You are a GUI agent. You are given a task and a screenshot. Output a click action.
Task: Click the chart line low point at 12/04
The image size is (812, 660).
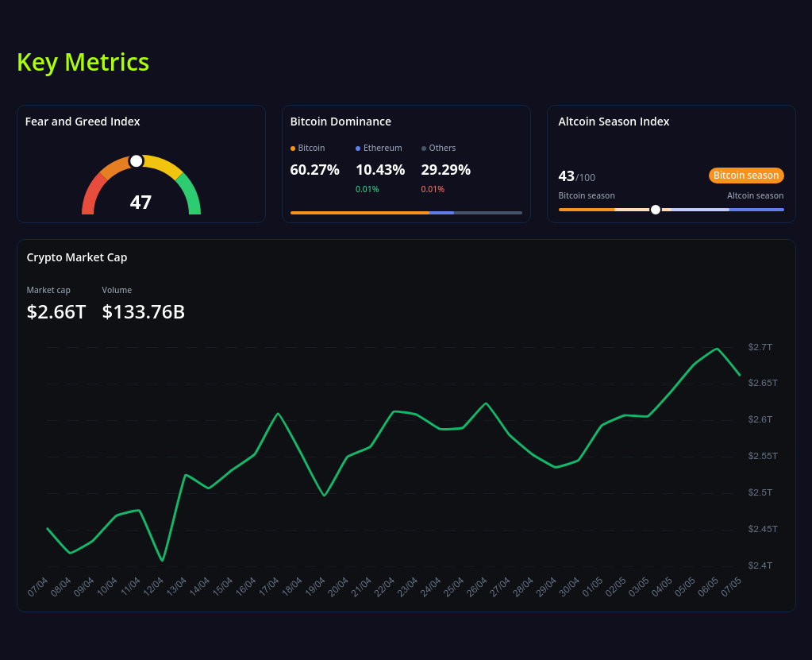(x=163, y=560)
